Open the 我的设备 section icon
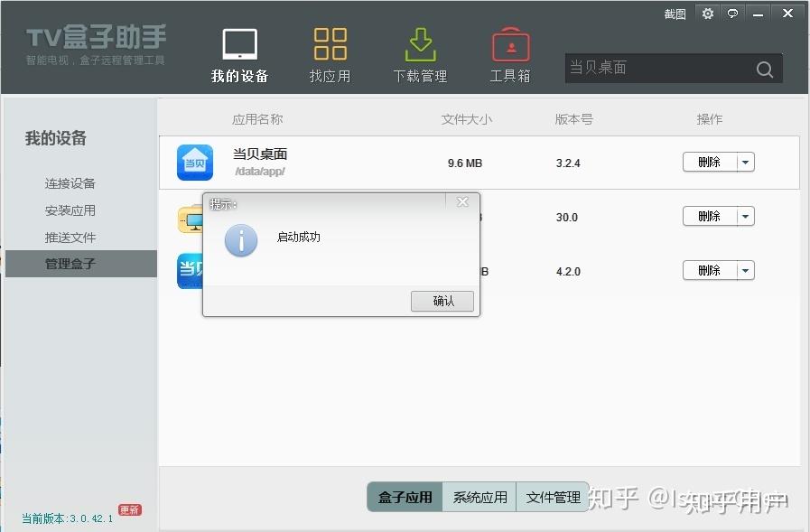The width and height of the screenshot is (810, 532). pos(239,44)
